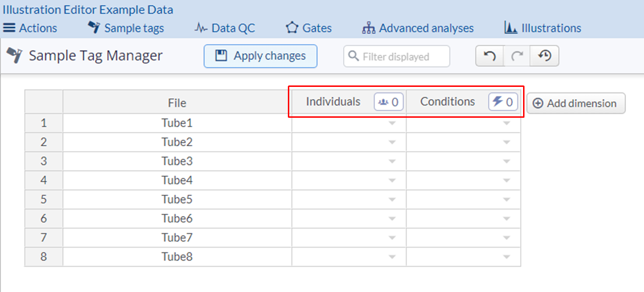Expand Individuals dropdown for Tube6

point(392,219)
